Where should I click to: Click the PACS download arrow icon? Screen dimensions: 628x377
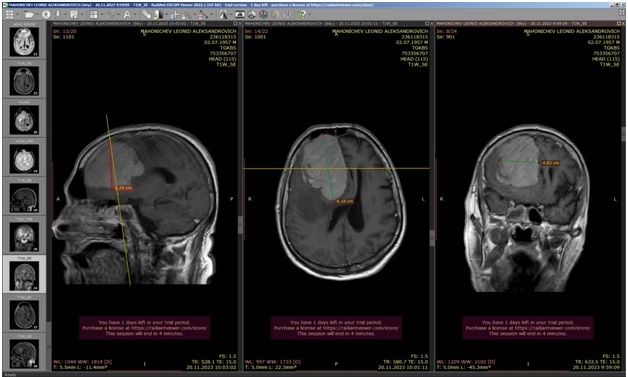58,14
